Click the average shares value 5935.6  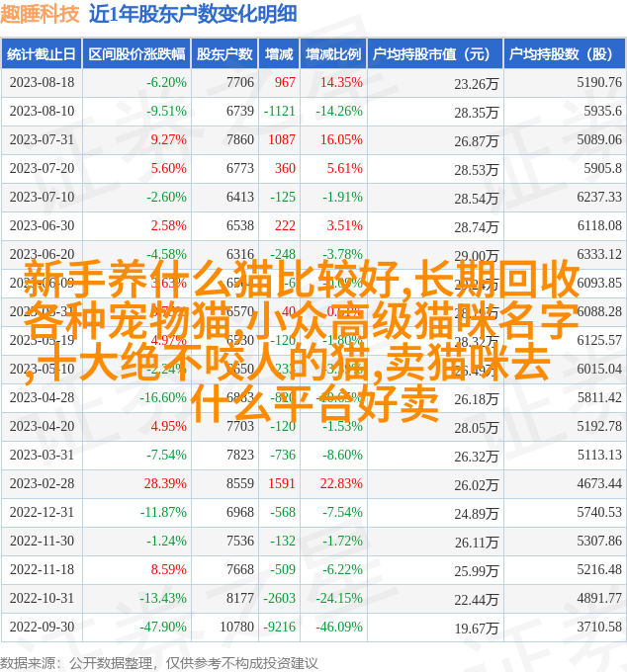[602, 111]
